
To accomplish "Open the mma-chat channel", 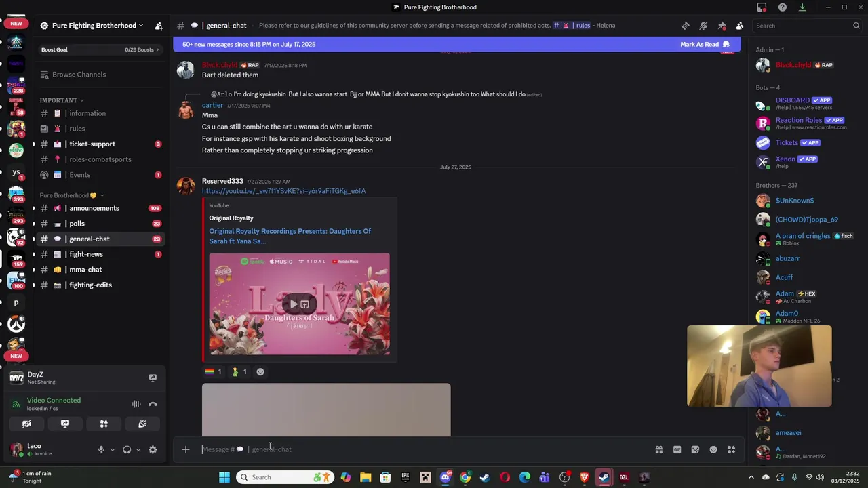I will click(100, 270).
